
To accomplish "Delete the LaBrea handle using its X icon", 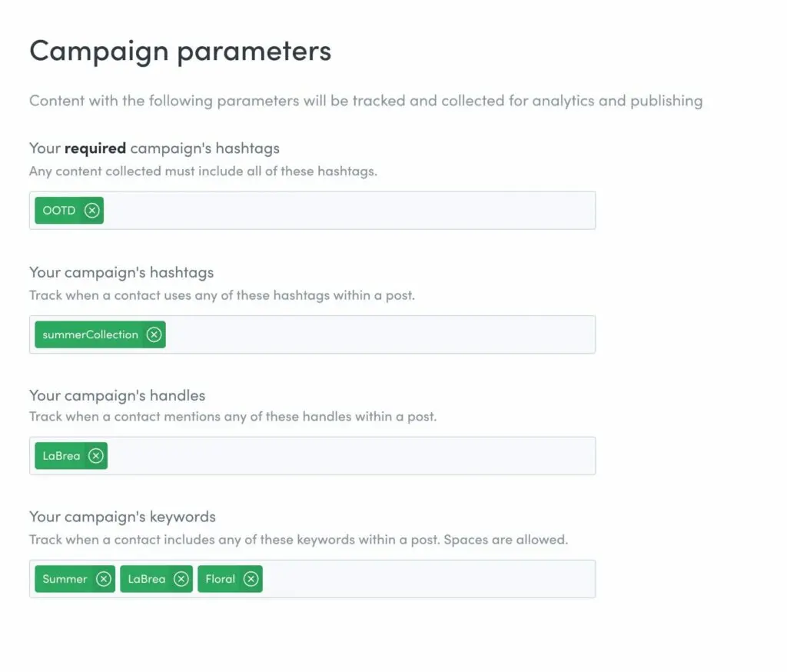I will [x=95, y=456].
